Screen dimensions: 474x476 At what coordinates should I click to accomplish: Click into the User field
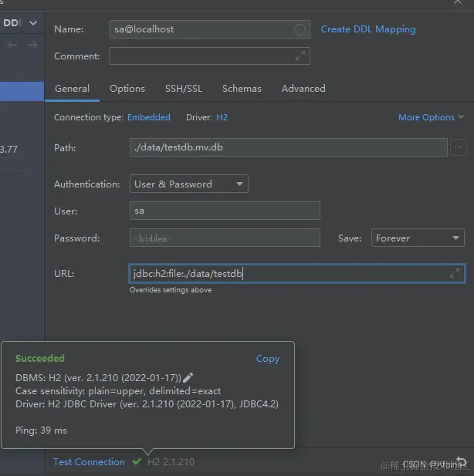pyautogui.click(x=225, y=211)
